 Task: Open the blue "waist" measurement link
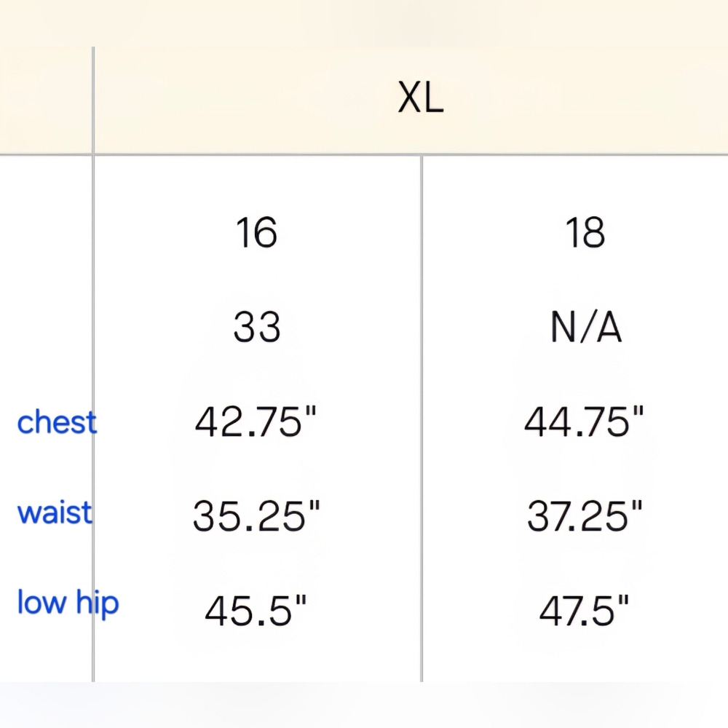click(55, 513)
